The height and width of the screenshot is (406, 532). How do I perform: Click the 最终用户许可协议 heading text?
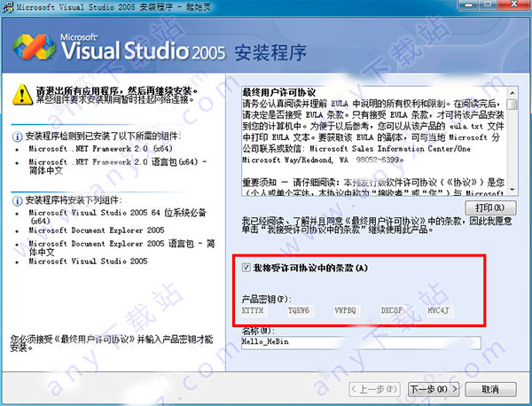(x=279, y=92)
